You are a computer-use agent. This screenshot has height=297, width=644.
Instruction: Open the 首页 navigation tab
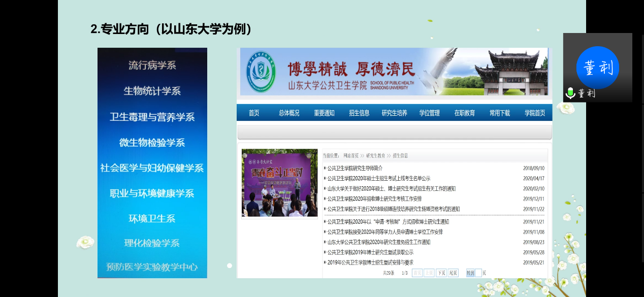click(x=254, y=113)
